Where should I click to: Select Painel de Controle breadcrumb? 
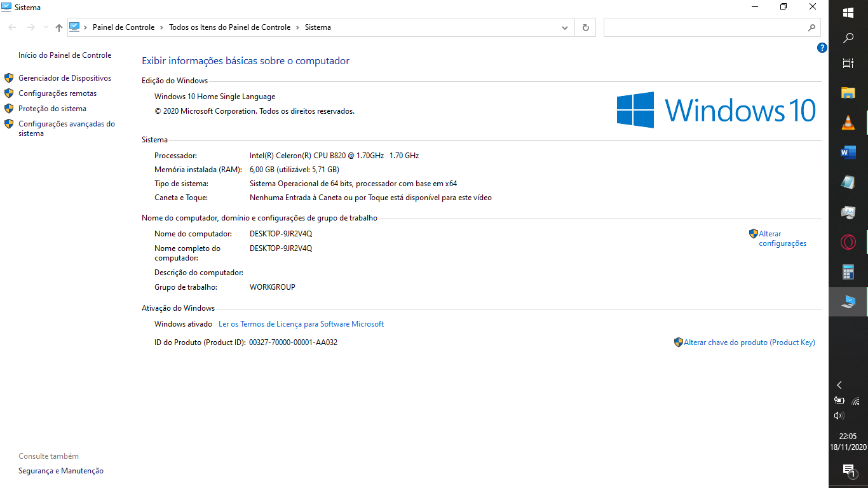pos(123,27)
